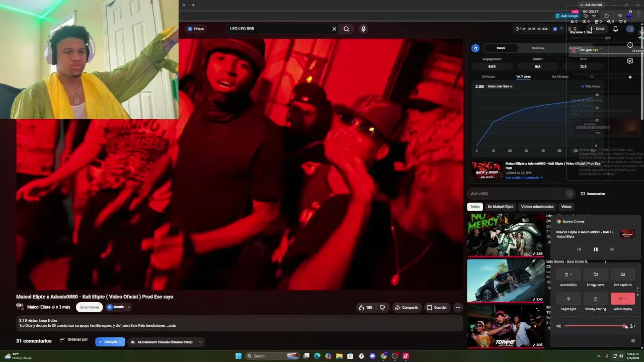This screenshot has width=644, height=362.
Task: Open the weather widget showing Mostly cloudy
Action: 18,356
